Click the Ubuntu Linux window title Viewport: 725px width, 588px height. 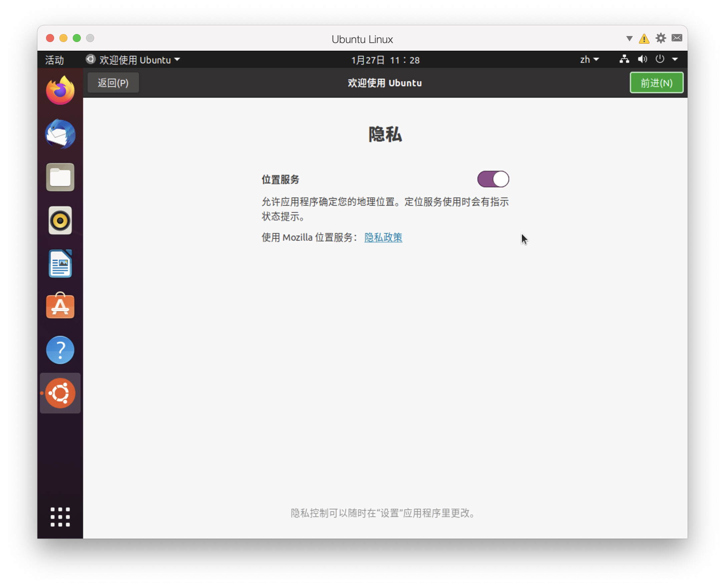tap(362, 39)
